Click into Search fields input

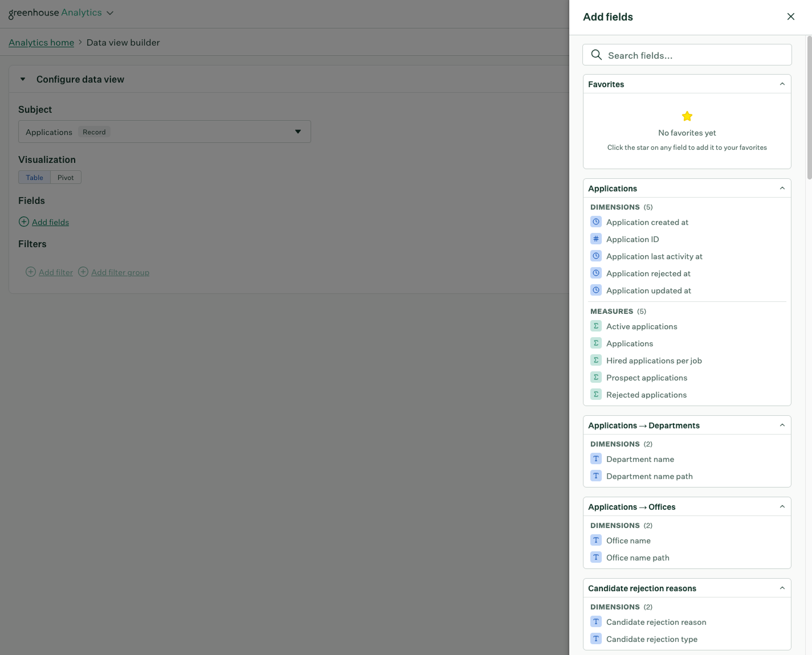pos(687,55)
